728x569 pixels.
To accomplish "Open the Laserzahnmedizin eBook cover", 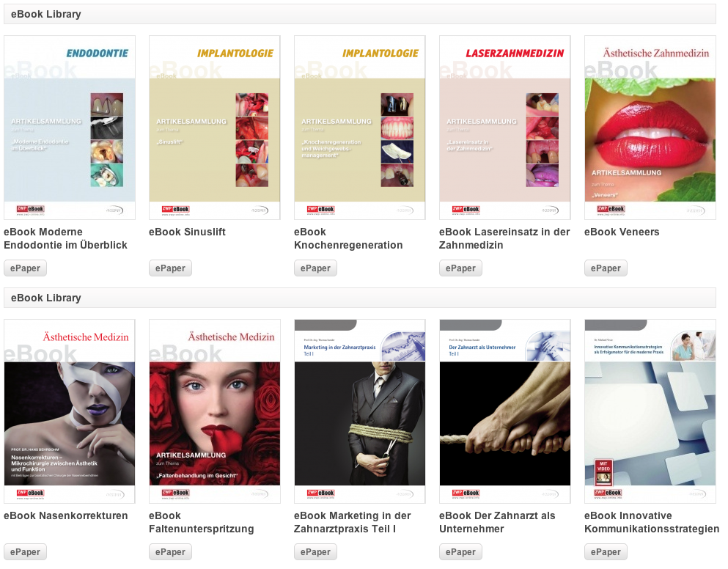I will click(x=504, y=128).
